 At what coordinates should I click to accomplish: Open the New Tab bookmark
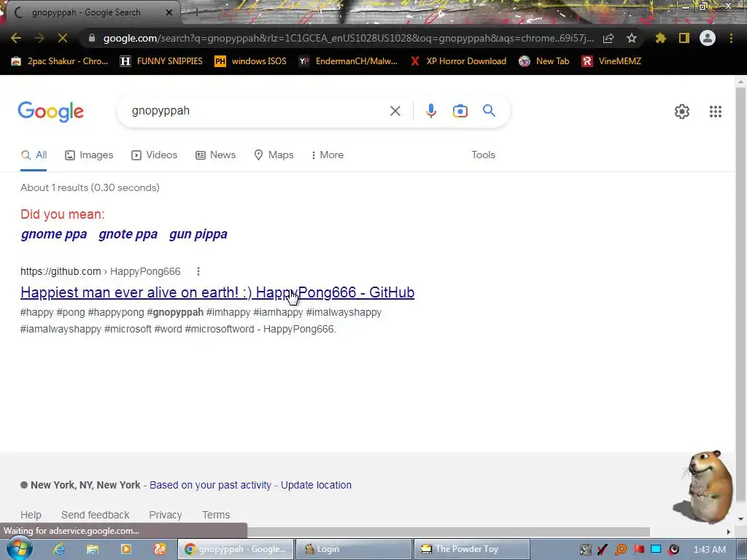[544, 61]
